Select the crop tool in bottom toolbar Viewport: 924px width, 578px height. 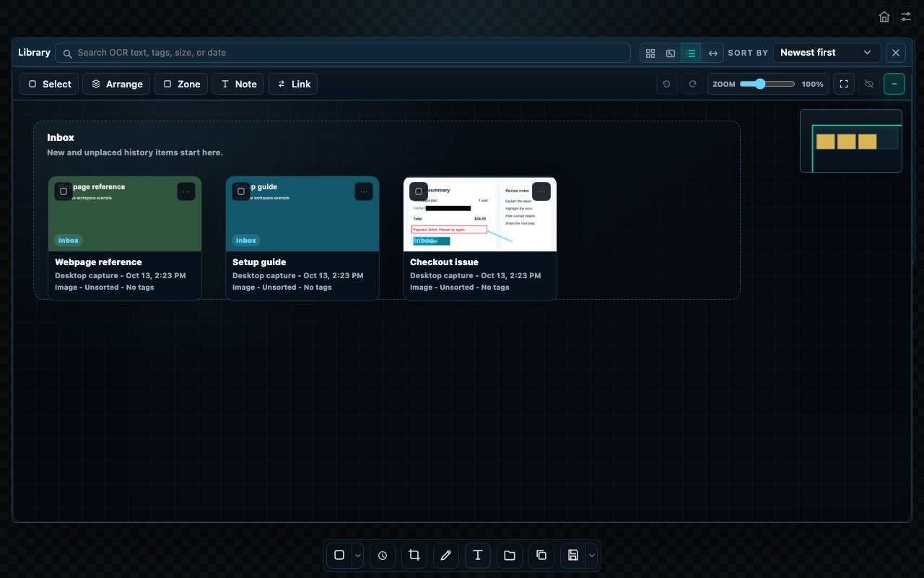coord(414,555)
